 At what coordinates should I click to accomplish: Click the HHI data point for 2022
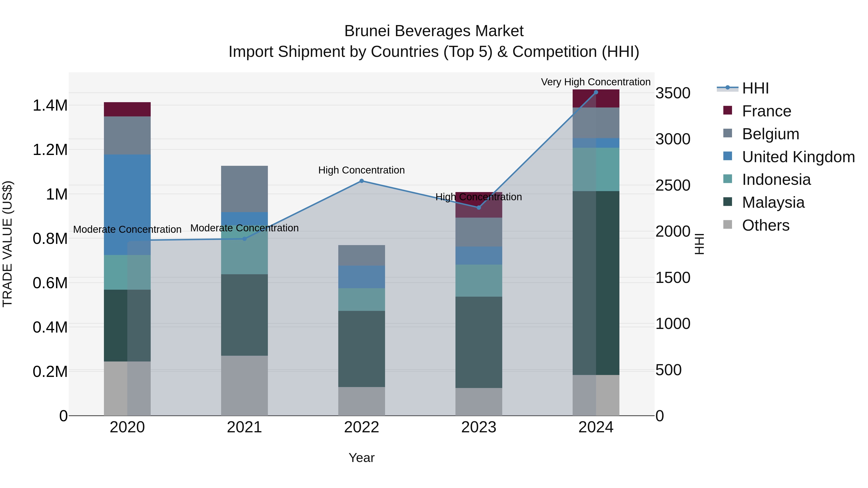[x=362, y=181]
